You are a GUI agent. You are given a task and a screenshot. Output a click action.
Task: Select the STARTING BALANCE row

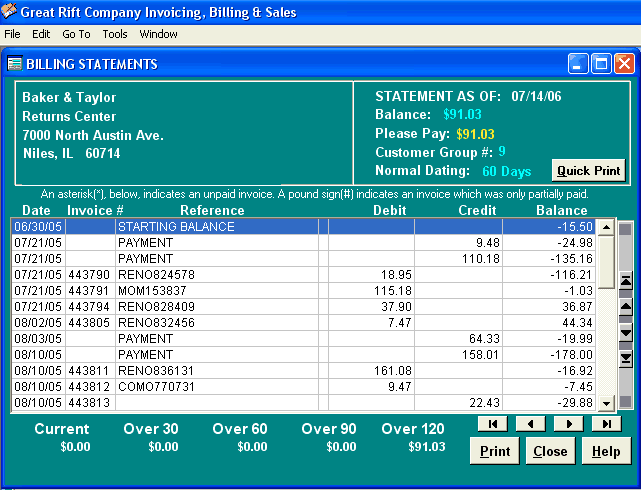[x=303, y=226]
